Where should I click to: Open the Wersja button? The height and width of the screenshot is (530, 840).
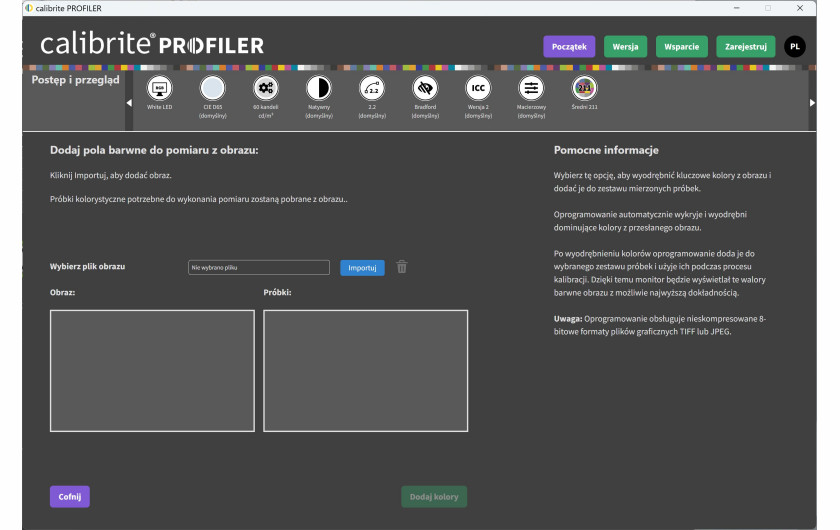[625, 47]
